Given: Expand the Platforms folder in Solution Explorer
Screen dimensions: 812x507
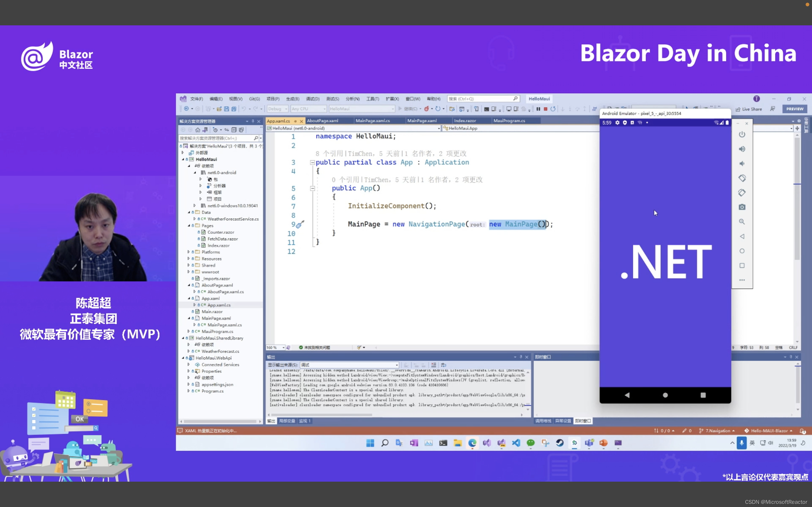Looking at the screenshot, I should click(x=189, y=252).
